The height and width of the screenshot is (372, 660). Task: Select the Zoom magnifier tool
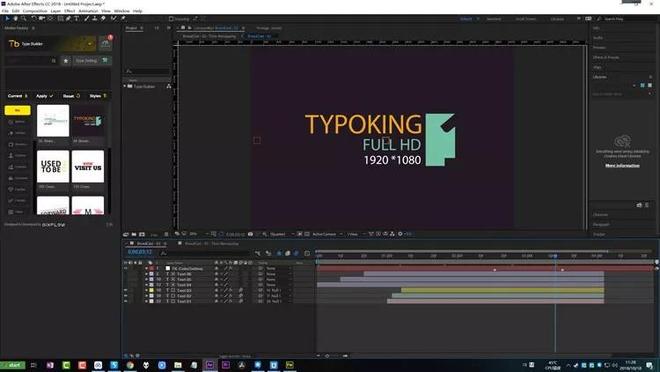24,19
